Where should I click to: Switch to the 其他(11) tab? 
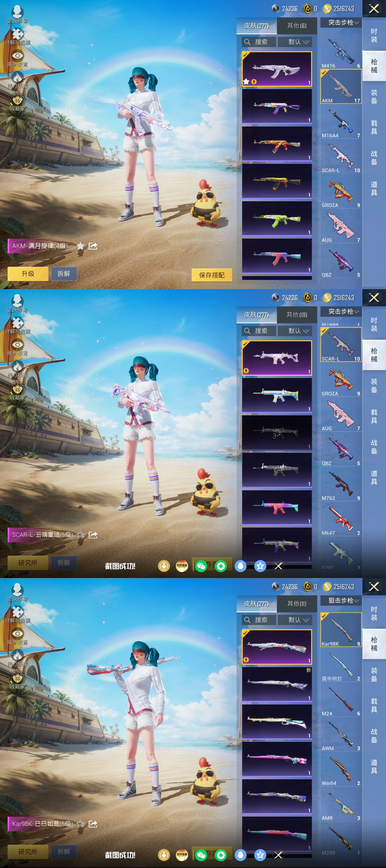click(297, 604)
